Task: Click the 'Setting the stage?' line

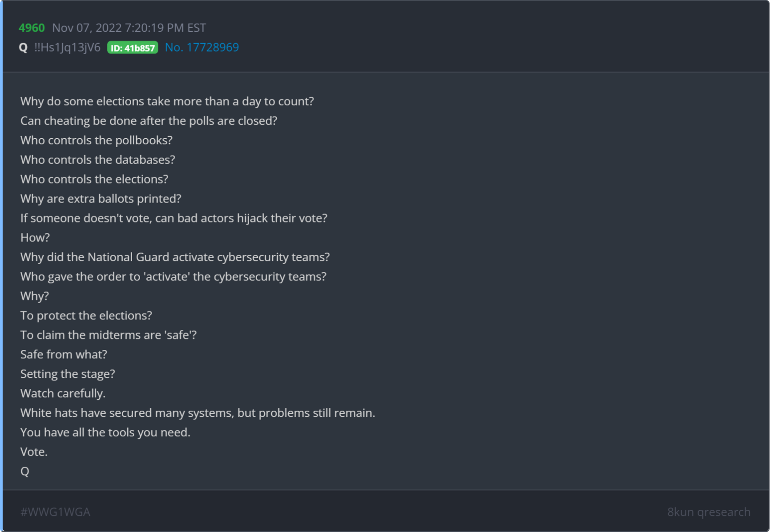Action: (x=68, y=374)
